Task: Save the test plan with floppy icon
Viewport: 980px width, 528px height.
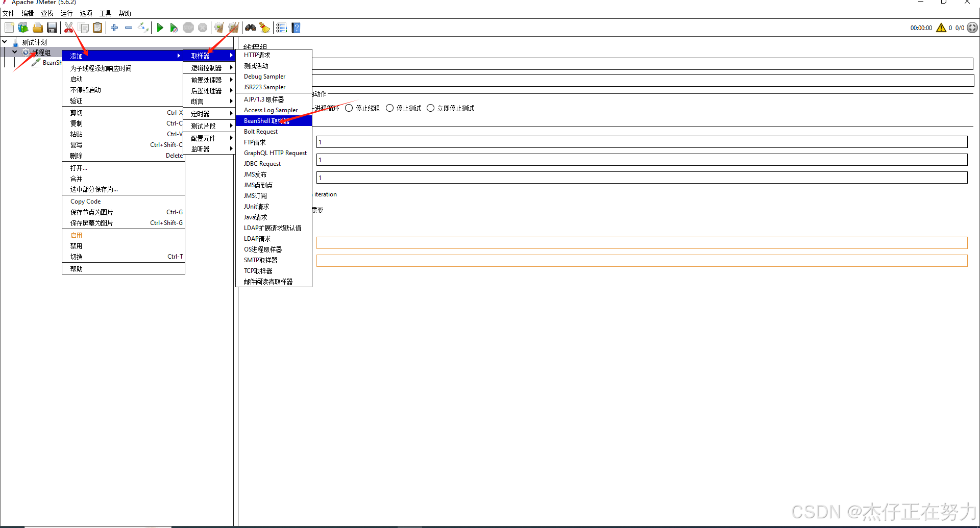Action: point(52,28)
